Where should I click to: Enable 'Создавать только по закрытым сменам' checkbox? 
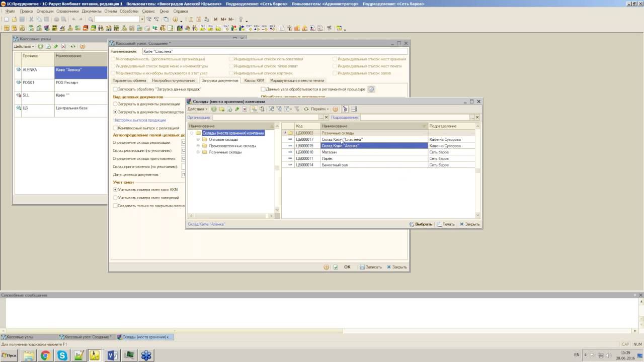point(115,206)
